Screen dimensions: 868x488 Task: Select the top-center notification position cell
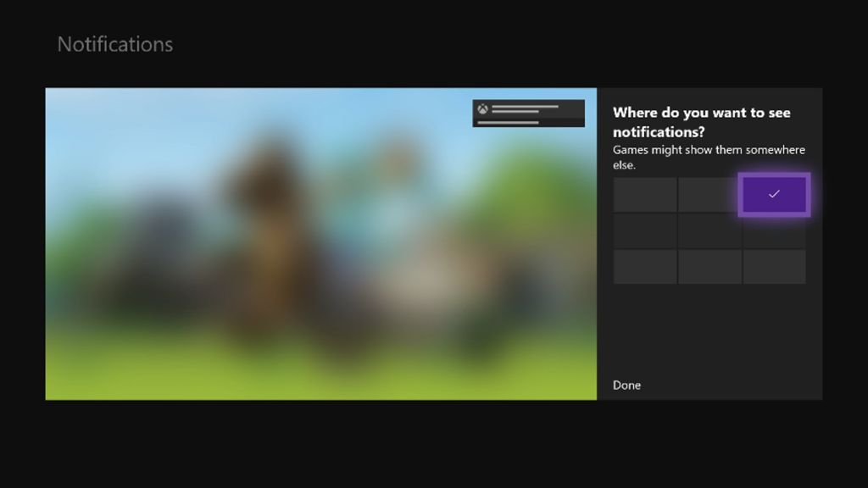709,194
